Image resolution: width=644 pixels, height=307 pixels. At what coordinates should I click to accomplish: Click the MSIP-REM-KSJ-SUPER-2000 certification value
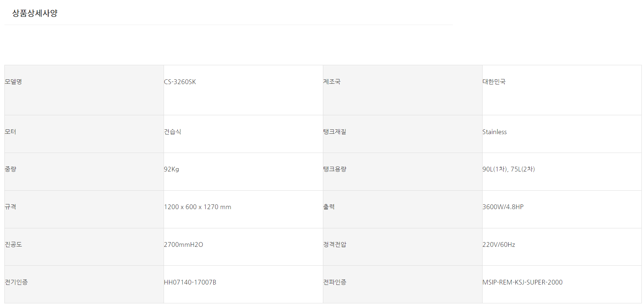(522, 282)
